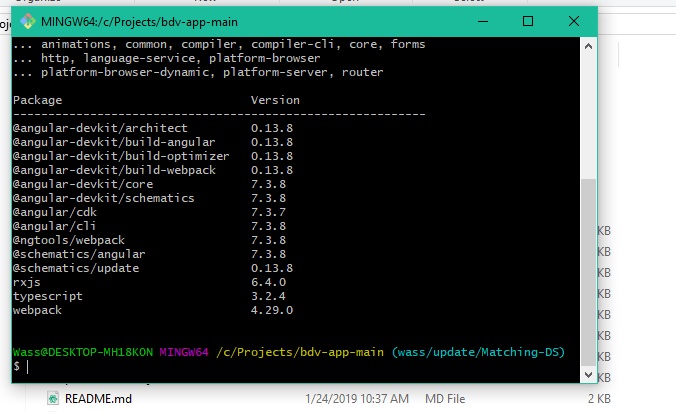This screenshot has width=676, height=412.
Task: Click rxjs version 6.4.0
Action: 269,282
